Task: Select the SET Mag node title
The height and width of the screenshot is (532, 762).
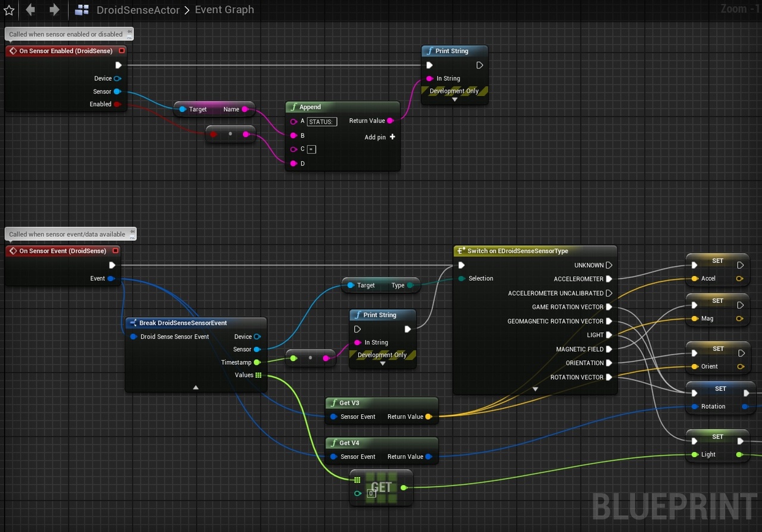Action: pos(717,301)
